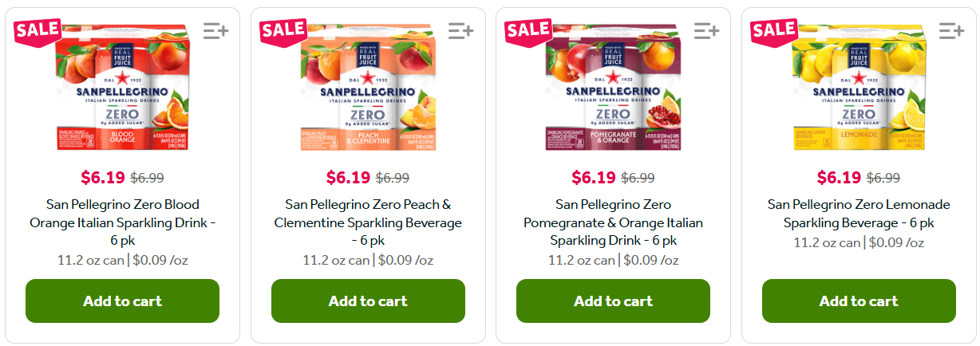
Task: Click add-to-list icon on Lemonade card
Action: pos(951,31)
